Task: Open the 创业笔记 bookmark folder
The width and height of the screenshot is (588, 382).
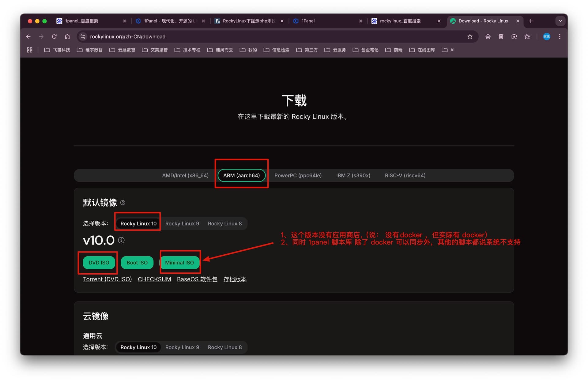Action: coord(365,50)
